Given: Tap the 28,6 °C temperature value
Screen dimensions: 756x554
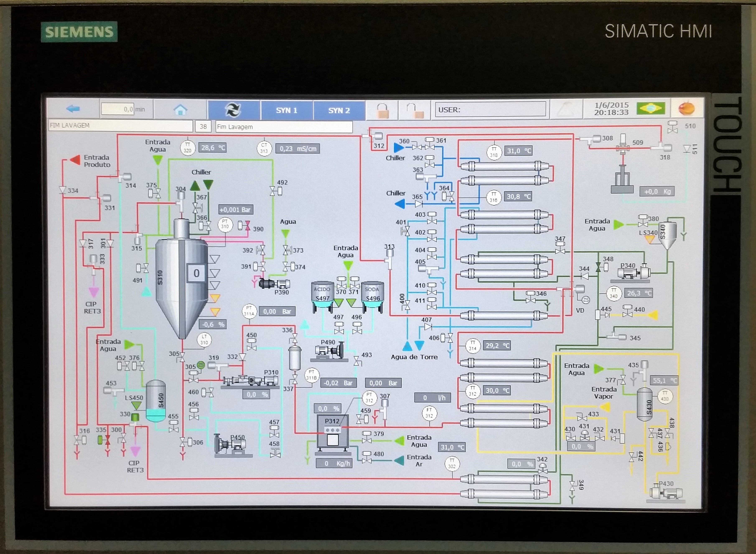Looking at the screenshot, I should coord(213,148).
